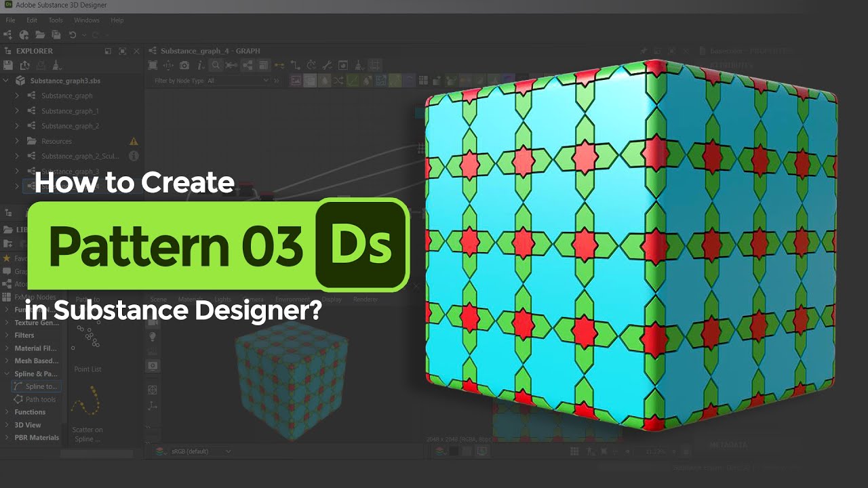
Task: Open the Windows menu
Action: (87, 20)
